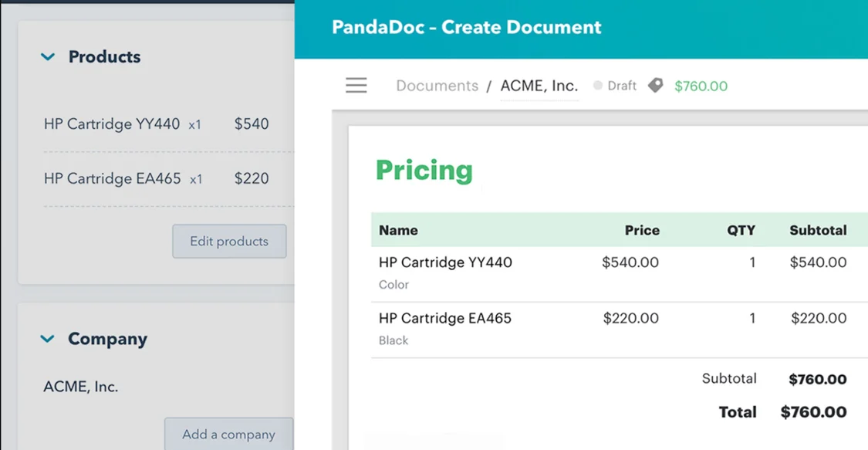The width and height of the screenshot is (868, 450).
Task: Click ACME, Inc. under the Company section
Action: 79,386
